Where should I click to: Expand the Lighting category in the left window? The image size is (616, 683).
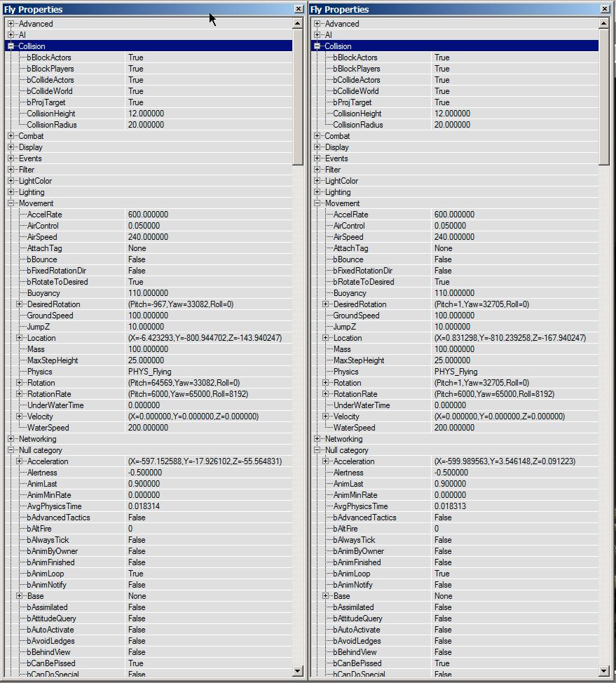[x=11, y=192]
